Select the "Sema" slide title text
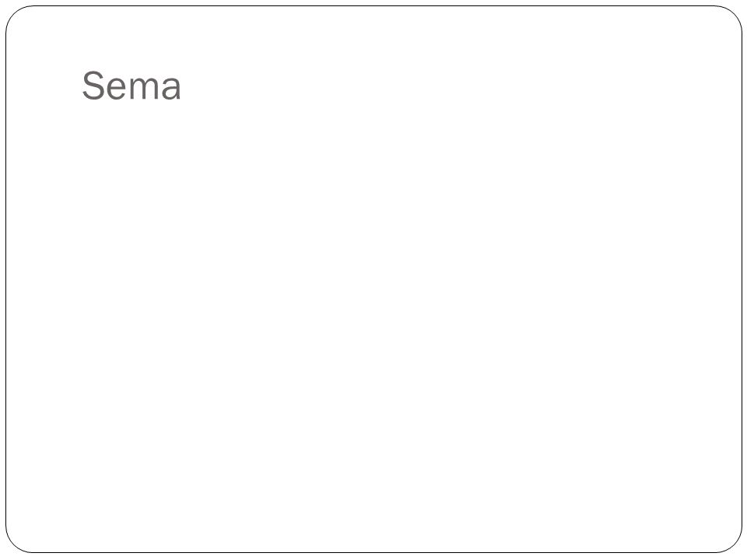The width and height of the screenshot is (747, 560). pos(132,86)
